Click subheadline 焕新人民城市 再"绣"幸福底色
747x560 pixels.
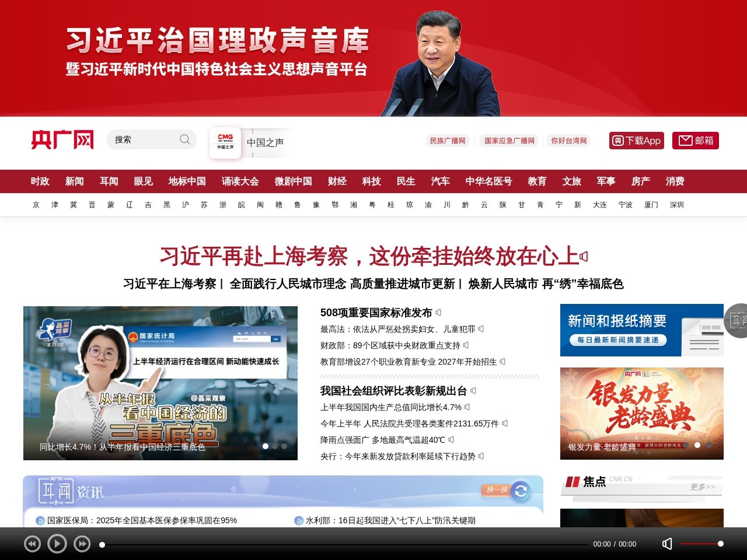coord(546,284)
